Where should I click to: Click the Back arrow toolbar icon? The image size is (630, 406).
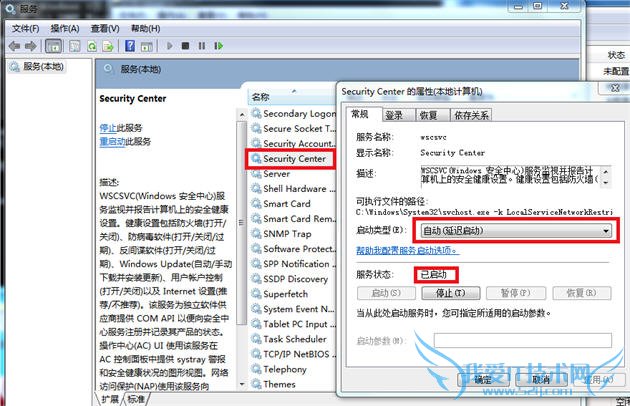click(x=14, y=46)
